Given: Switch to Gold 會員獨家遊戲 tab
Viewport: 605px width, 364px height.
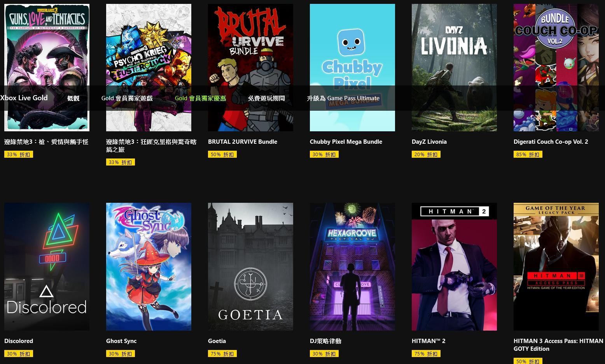Looking at the screenshot, I should coord(127,98).
